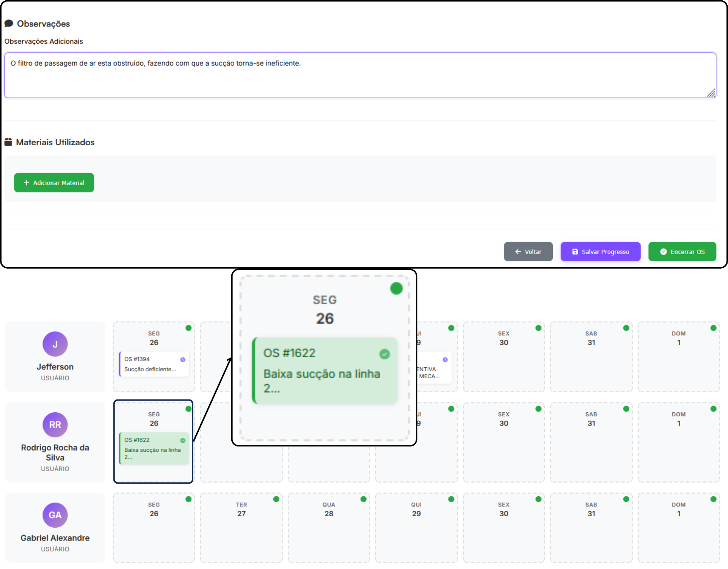Click green status dot on Gabriel's TER 27 cell

coord(276,499)
